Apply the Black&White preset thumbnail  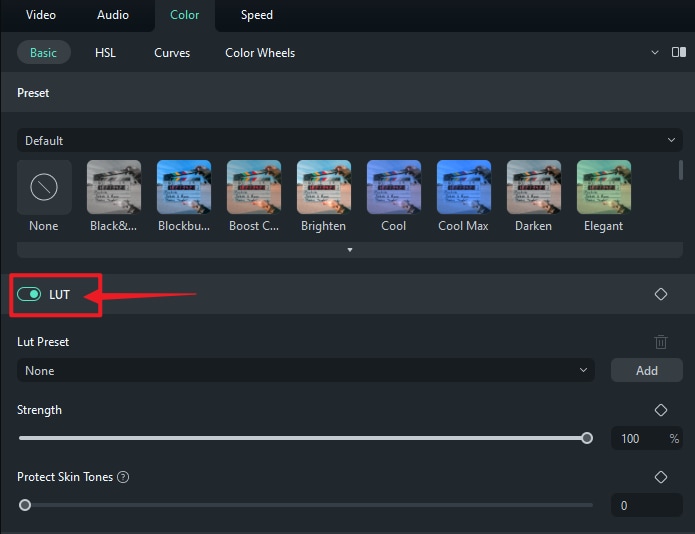click(x=114, y=187)
